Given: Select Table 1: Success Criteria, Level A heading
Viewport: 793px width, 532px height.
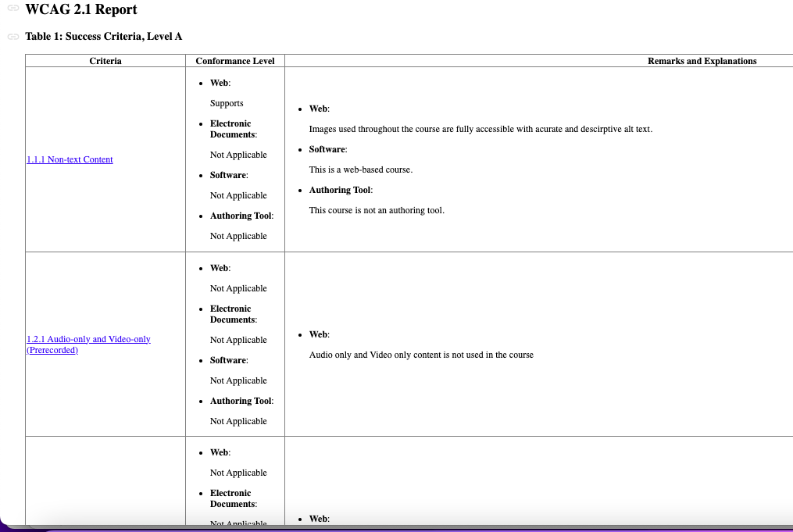Looking at the screenshot, I should click(x=104, y=37).
